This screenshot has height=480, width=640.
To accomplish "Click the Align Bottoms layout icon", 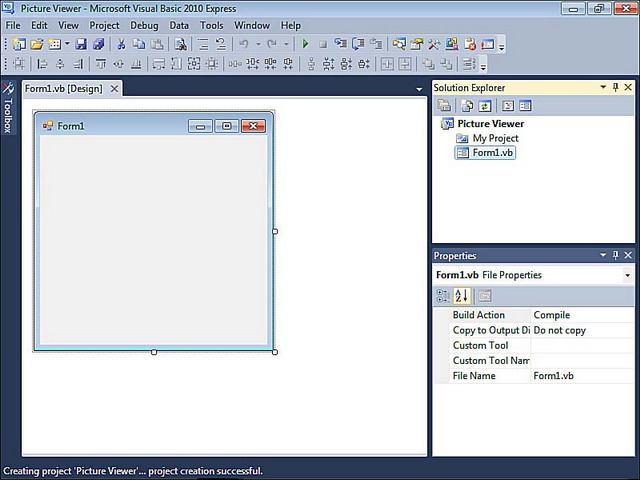I will (x=136, y=64).
